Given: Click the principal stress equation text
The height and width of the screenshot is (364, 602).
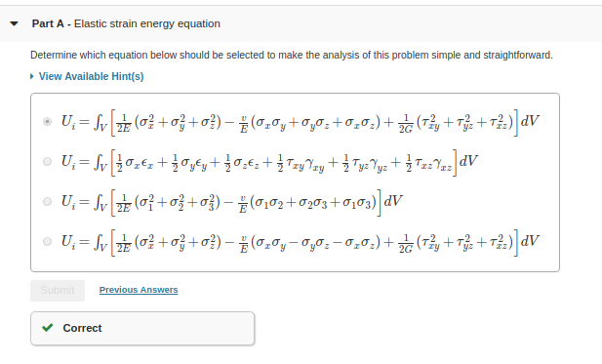Looking at the screenshot, I should (x=231, y=202).
